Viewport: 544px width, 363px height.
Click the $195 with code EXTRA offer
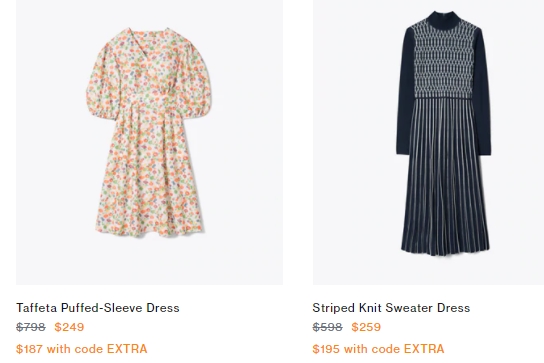379,349
